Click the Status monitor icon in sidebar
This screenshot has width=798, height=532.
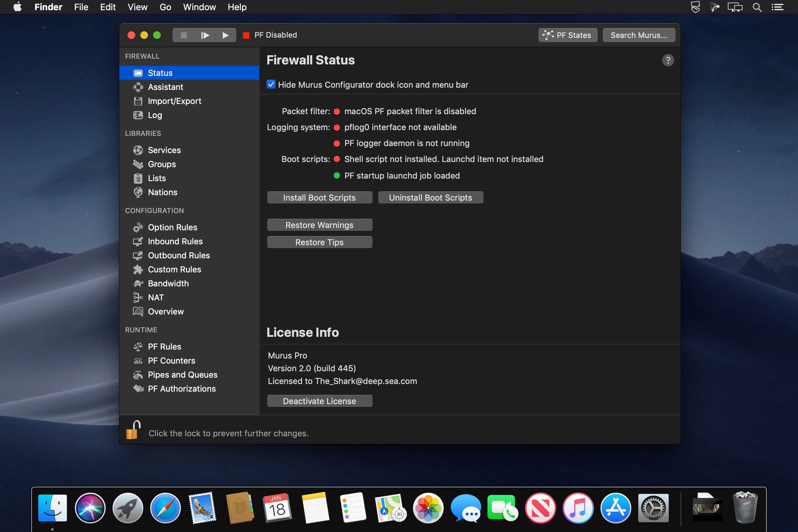tap(138, 73)
